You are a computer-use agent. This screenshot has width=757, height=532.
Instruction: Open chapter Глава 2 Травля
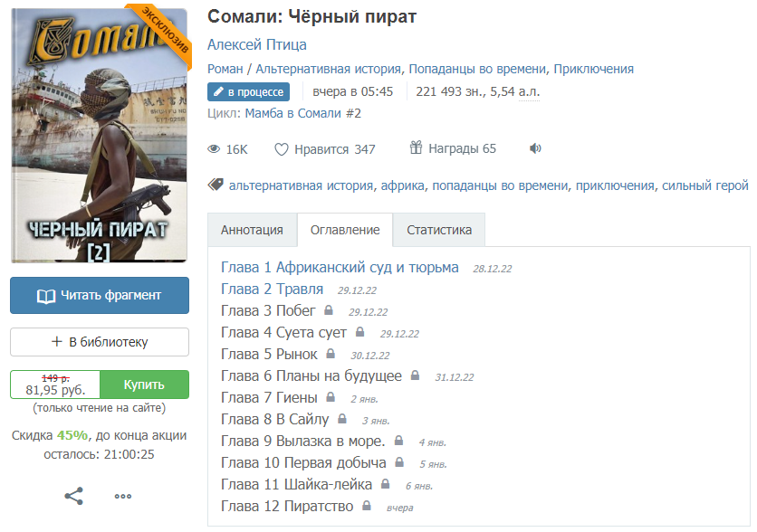click(272, 289)
